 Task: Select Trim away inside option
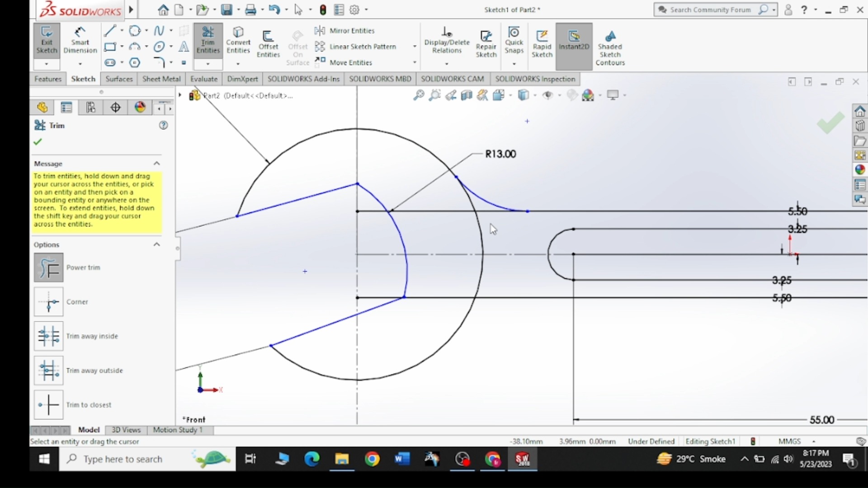point(48,336)
